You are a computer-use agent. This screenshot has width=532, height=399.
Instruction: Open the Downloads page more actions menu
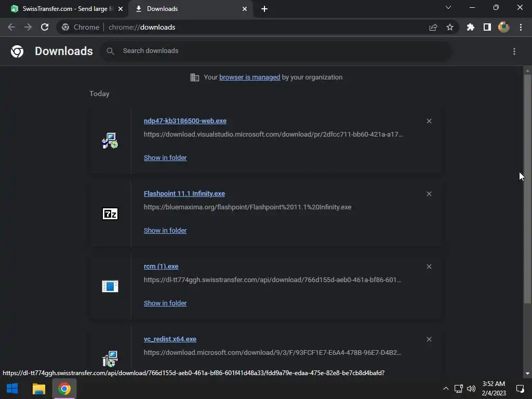[x=514, y=51]
